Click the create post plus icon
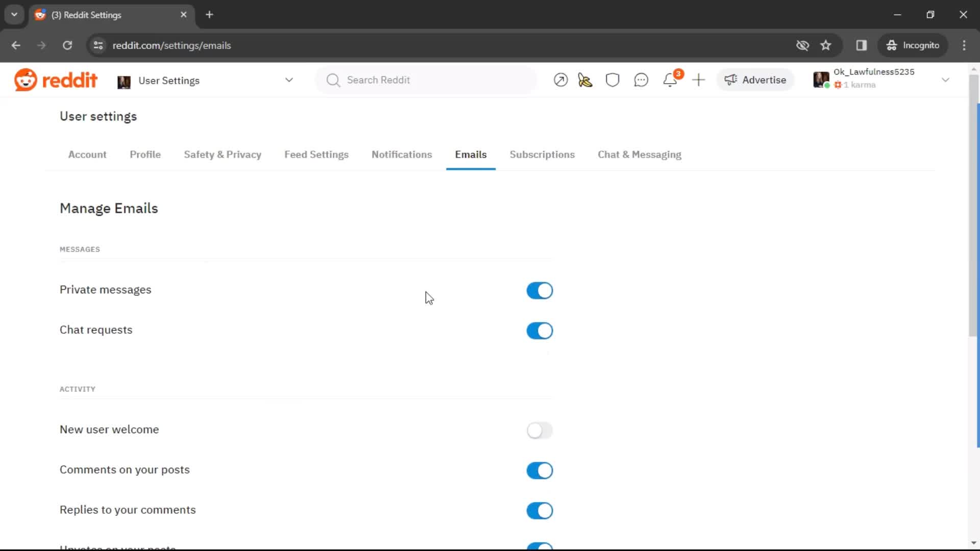Viewport: 980px width, 551px height. pos(698,80)
